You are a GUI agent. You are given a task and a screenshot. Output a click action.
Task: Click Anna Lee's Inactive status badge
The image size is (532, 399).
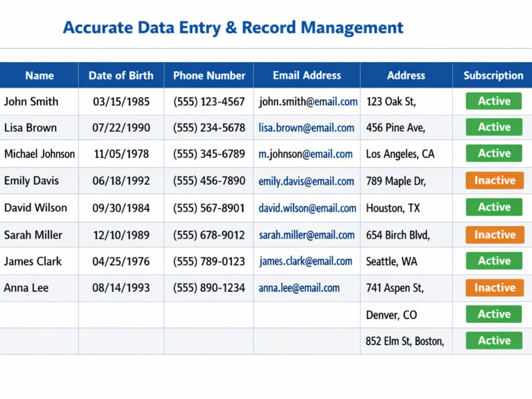pos(495,287)
